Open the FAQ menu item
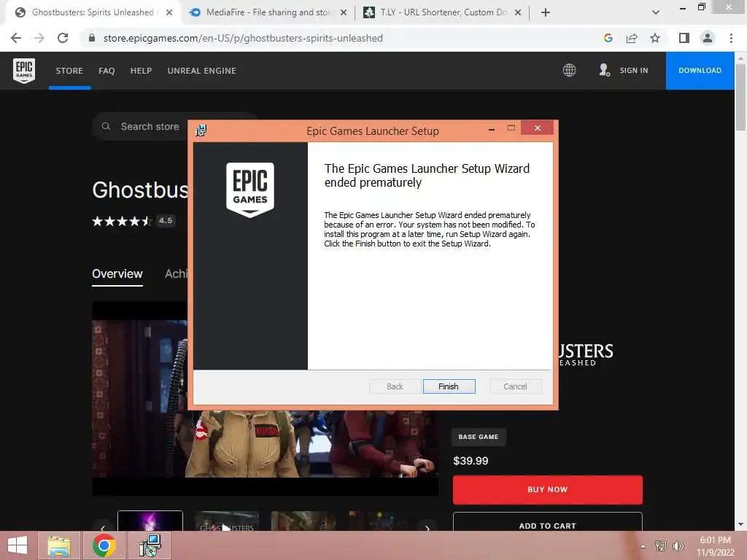Viewport: 747px width, 560px height. point(107,71)
